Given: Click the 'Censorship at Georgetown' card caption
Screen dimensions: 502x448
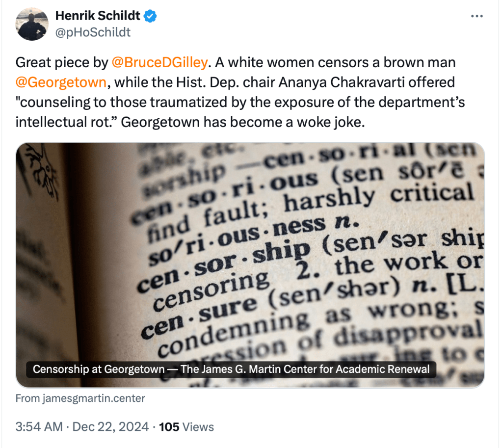Looking at the screenshot, I should coord(231,369).
